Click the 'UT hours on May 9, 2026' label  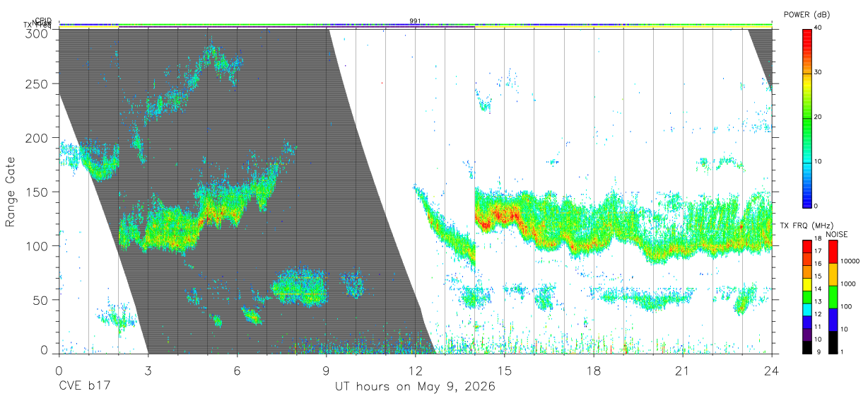pos(415,387)
